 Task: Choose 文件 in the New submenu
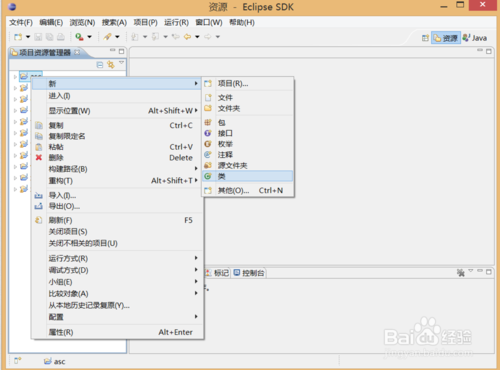coord(248,98)
